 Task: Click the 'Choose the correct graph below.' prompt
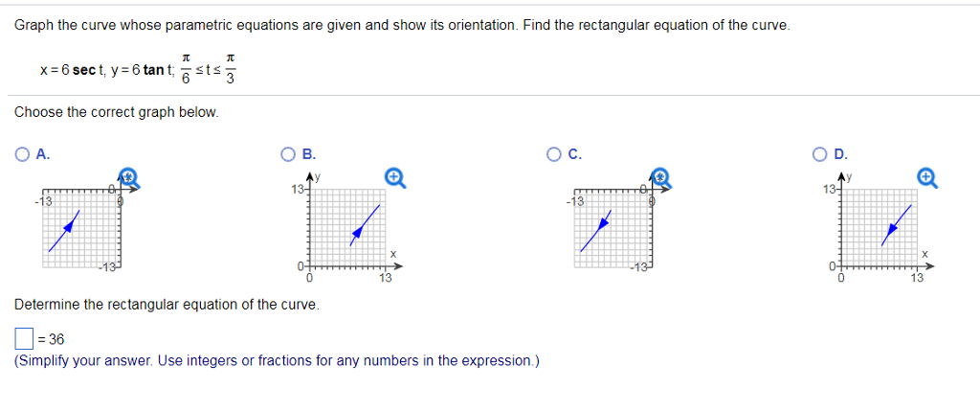click(116, 113)
